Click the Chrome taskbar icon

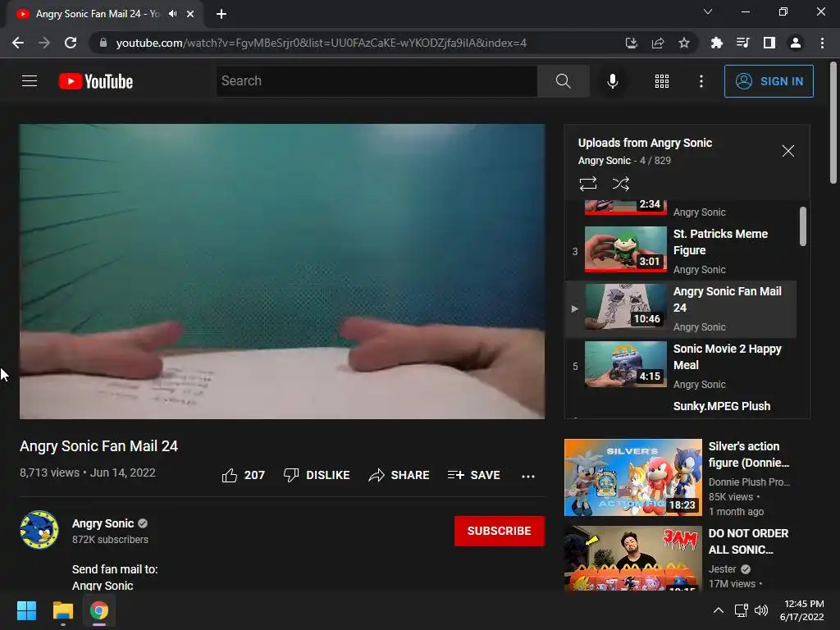pyautogui.click(x=98, y=610)
